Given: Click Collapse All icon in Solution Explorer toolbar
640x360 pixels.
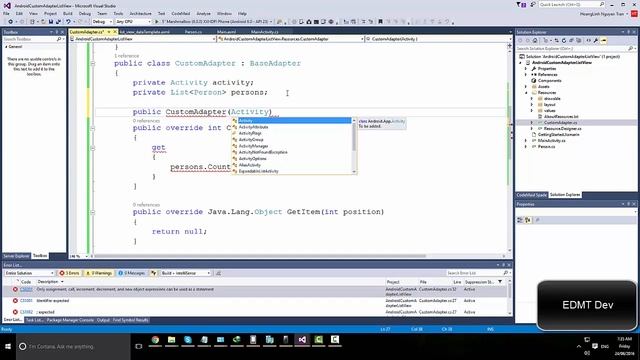Looking at the screenshot, I should tap(571, 40).
